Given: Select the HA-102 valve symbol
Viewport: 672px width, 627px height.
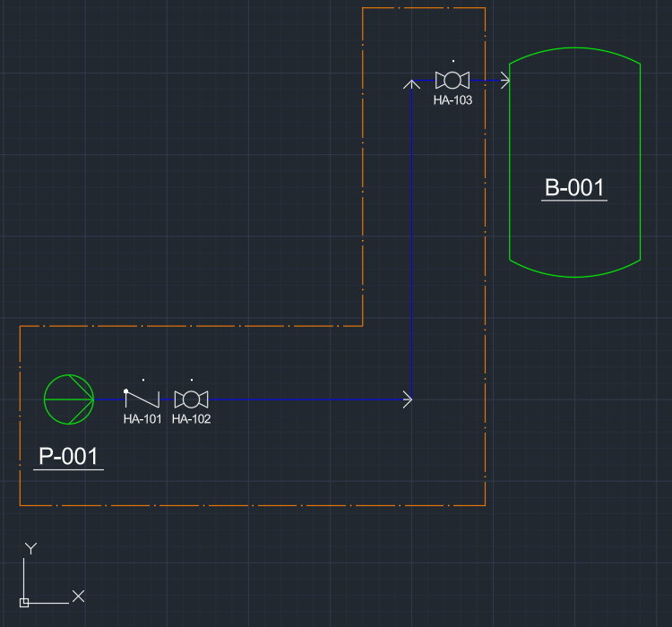Looking at the screenshot, I should pyautogui.click(x=191, y=399).
